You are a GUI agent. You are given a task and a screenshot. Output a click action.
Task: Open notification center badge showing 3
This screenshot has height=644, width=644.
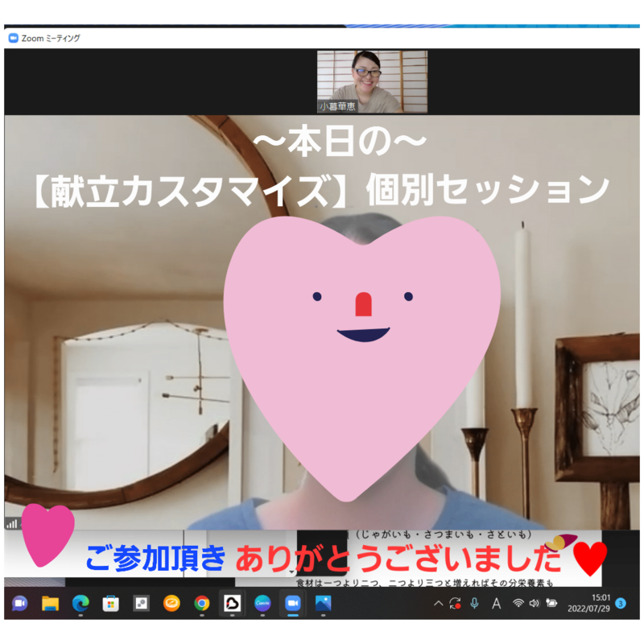coord(621,603)
